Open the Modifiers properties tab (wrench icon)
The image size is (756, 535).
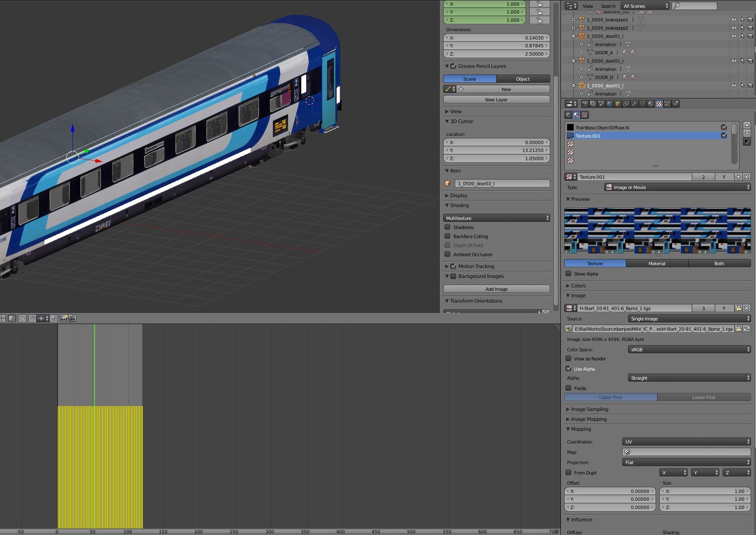click(x=634, y=104)
